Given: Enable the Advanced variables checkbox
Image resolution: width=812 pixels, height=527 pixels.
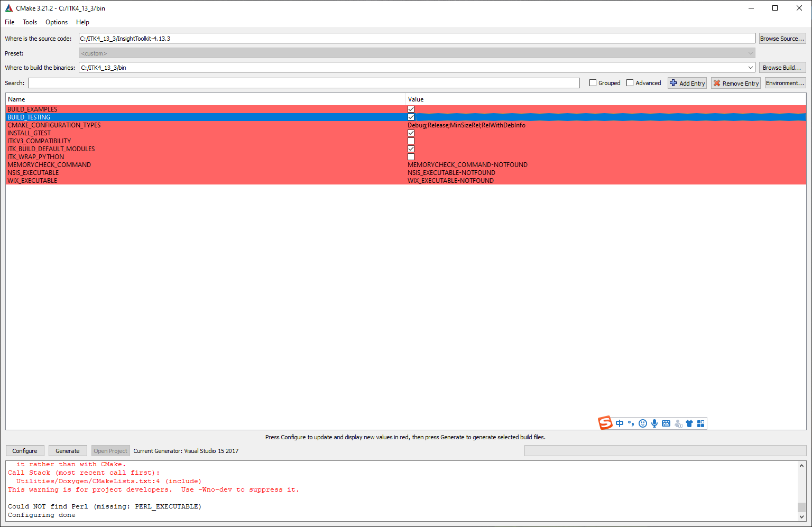Looking at the screenshot, I should click(630, 82).
